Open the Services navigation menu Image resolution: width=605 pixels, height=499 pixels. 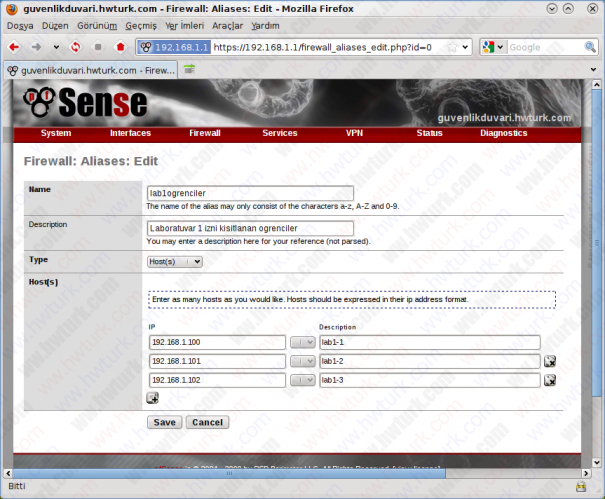click(x=280, y=133)
